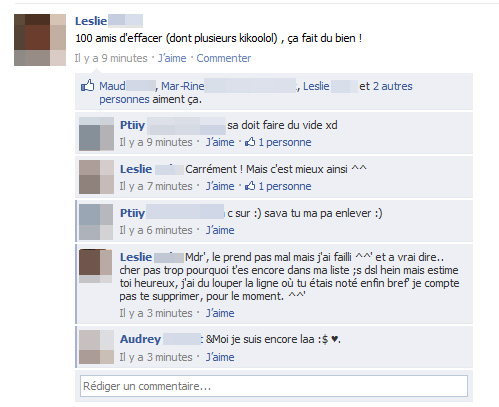Click the thumbs-up icon beside Maud
The image size is (499, 407).
tap(88, 86)
